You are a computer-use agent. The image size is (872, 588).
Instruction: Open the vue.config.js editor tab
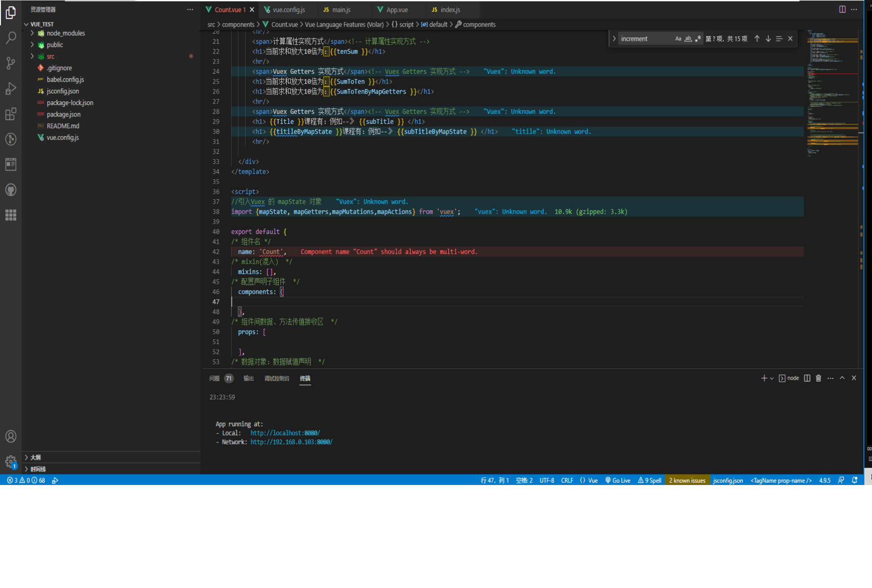(x=288, y=9)
